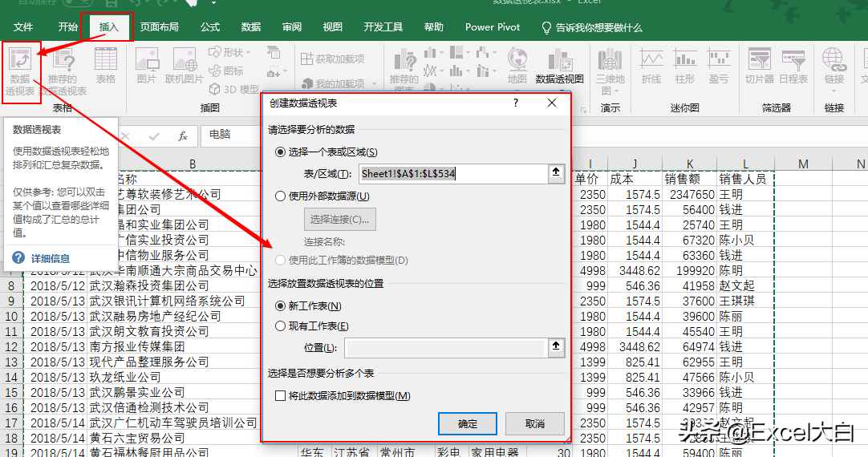
Task: Click the Slicer (切片器) icon
Action: point(760,67)
